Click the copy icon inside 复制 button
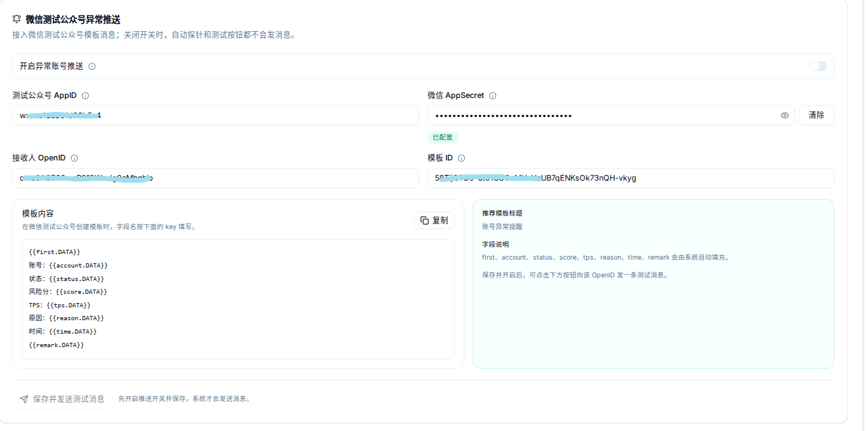This screenshot has width=868, height=431. click(x=425, y=220)
